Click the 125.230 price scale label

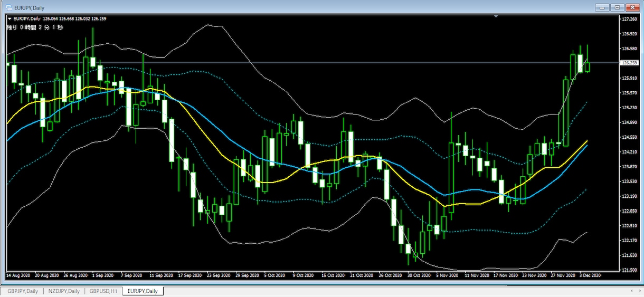pos(629,108)
